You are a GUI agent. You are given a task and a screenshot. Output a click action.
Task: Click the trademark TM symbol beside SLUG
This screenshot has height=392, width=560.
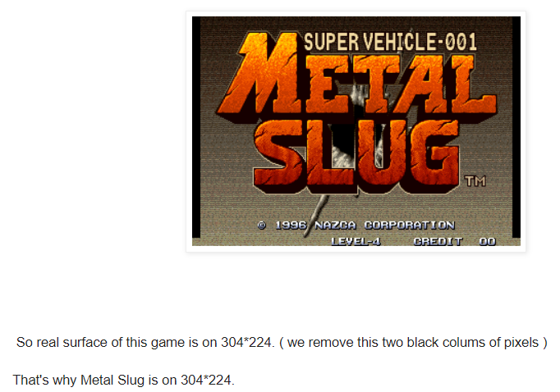(x=475, y=181)
